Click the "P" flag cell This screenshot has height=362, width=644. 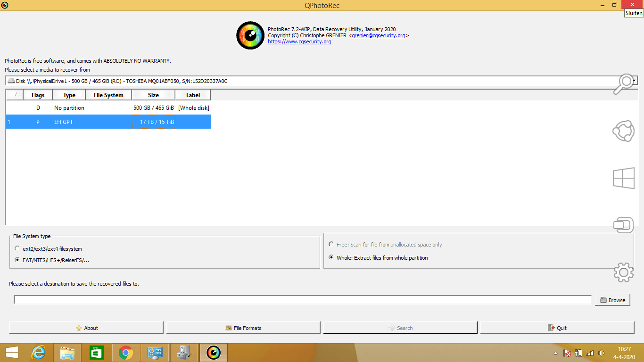pos(38,122)
